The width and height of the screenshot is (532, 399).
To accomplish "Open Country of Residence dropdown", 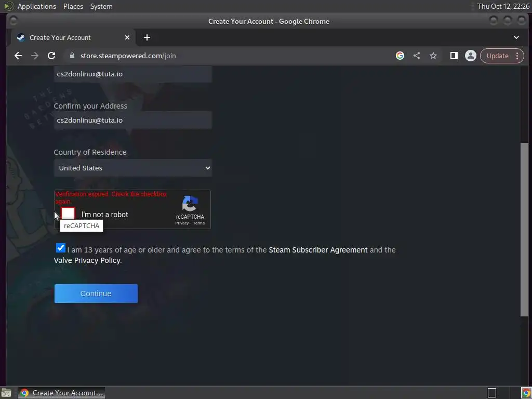I will [x=132, y=168].
